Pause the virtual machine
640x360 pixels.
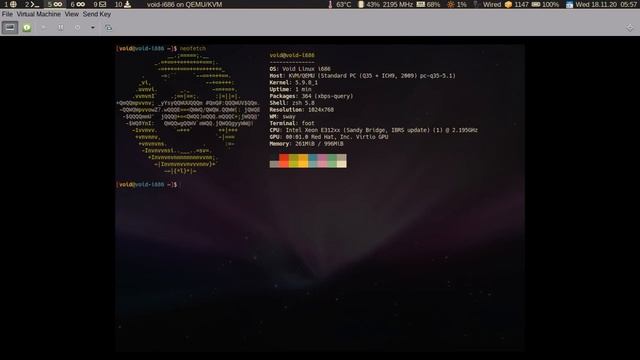pos(60,28)
